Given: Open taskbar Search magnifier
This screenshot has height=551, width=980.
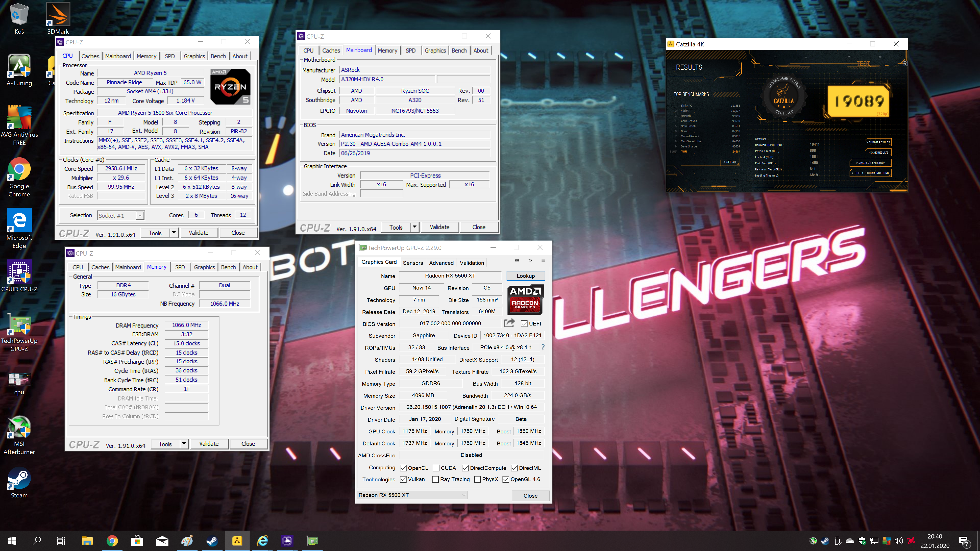Looking at the screenshot, I should (x=36, y=541).
